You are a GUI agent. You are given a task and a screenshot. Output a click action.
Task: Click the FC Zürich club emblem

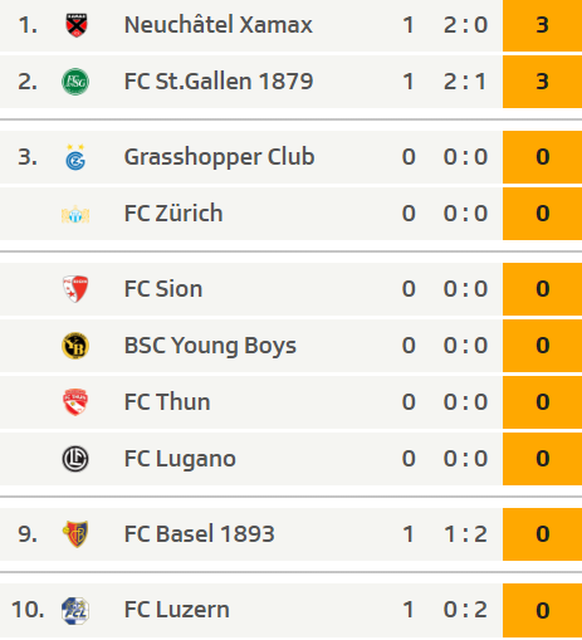pos(76,214)
